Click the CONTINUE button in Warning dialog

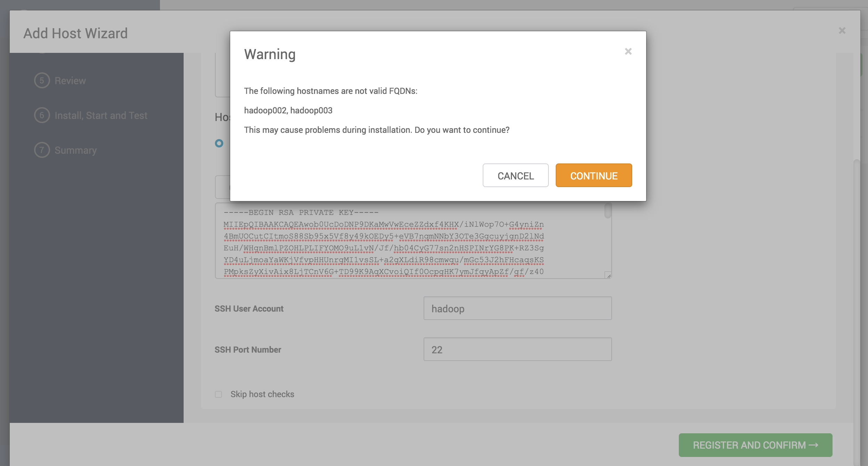click(594, 176)
